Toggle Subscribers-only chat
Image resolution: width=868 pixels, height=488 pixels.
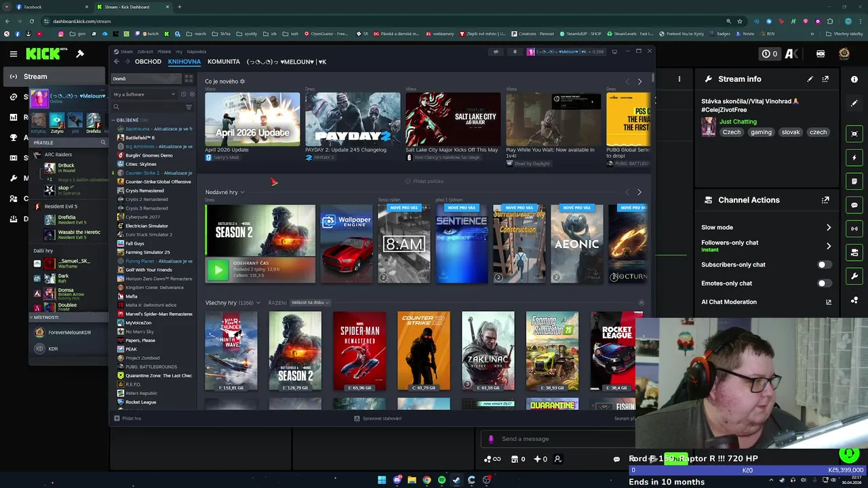pos(824,265)
